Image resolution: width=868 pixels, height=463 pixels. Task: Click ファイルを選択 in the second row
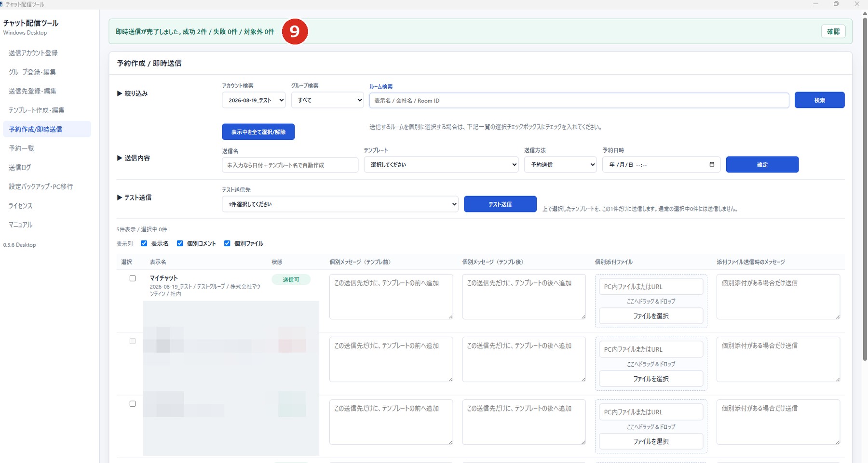[x=651, y=379]
